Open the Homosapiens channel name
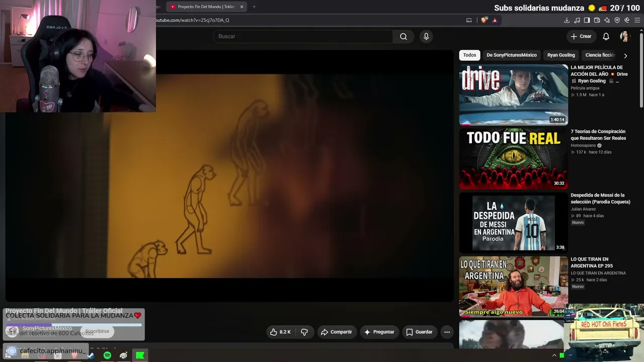The height and width of the screenshot is (362, 644). (583, 145)
